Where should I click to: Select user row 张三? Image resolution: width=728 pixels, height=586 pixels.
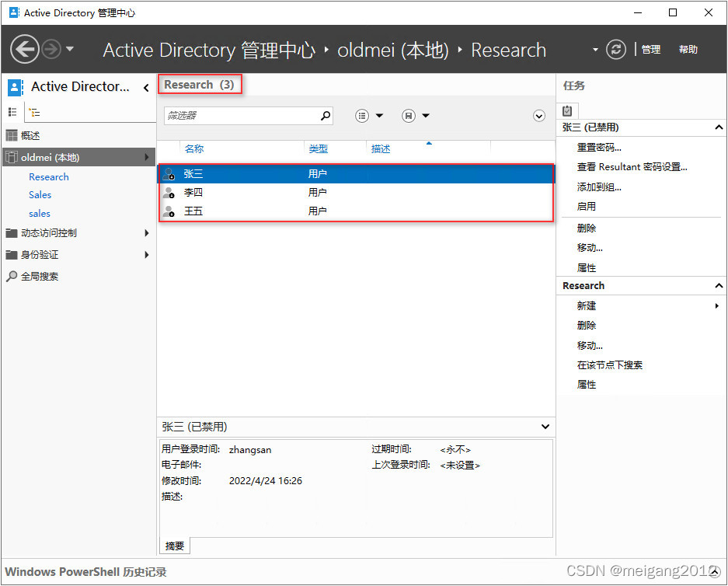tap(356, 174)
